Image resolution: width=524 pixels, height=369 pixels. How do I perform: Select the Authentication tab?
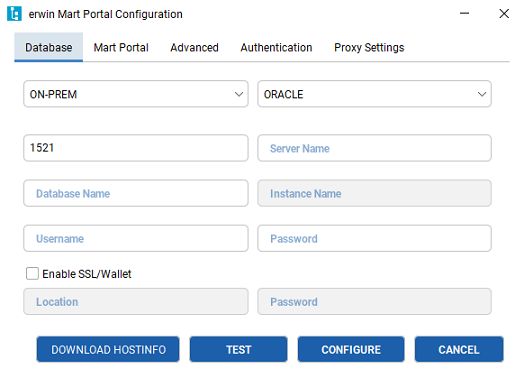pyautogui.click(x=276, y=47)
